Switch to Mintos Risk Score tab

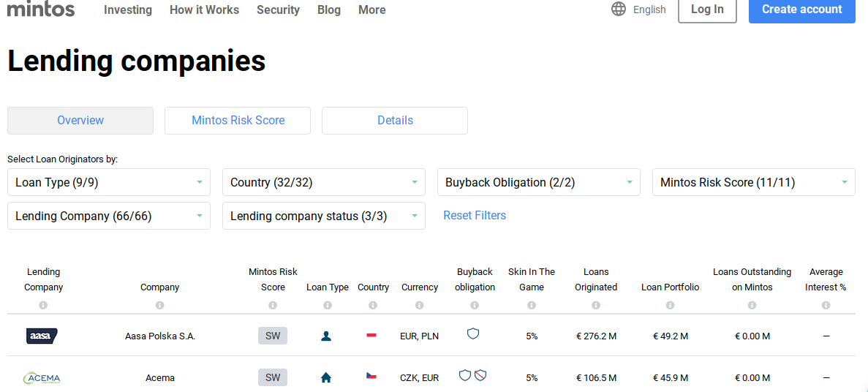(x=238, y=120)
